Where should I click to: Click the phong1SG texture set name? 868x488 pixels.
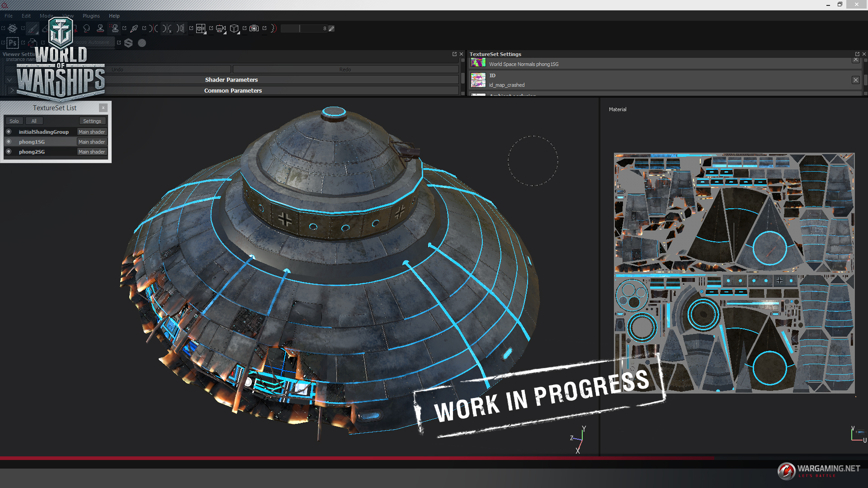(32, 142)
